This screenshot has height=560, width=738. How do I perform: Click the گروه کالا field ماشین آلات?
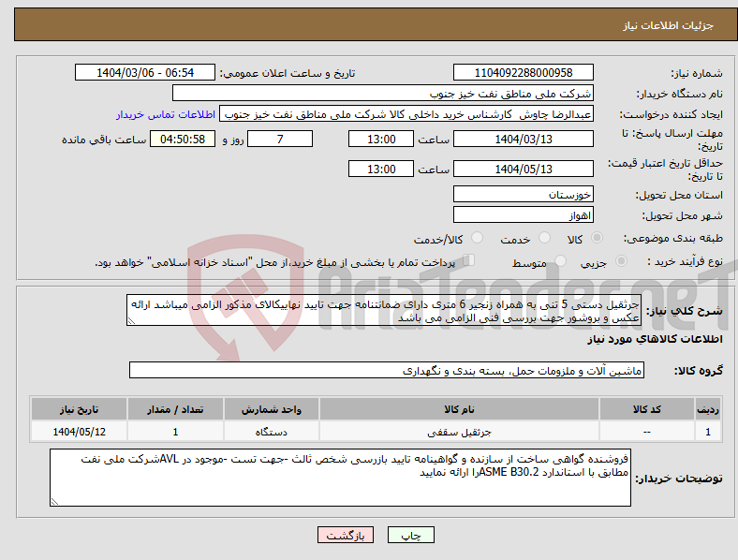coord(387,370)
